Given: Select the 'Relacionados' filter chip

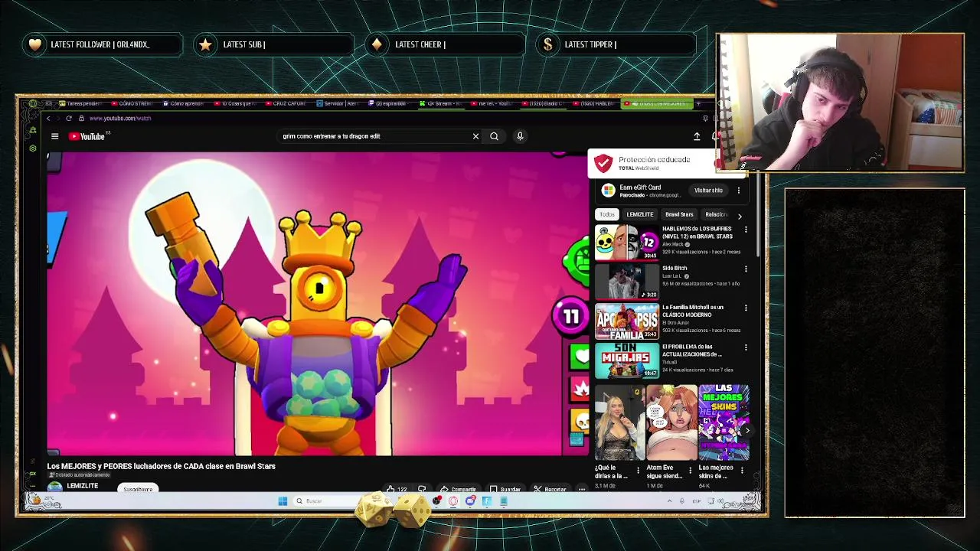Looking at the screenshot, I should [715, 214].
